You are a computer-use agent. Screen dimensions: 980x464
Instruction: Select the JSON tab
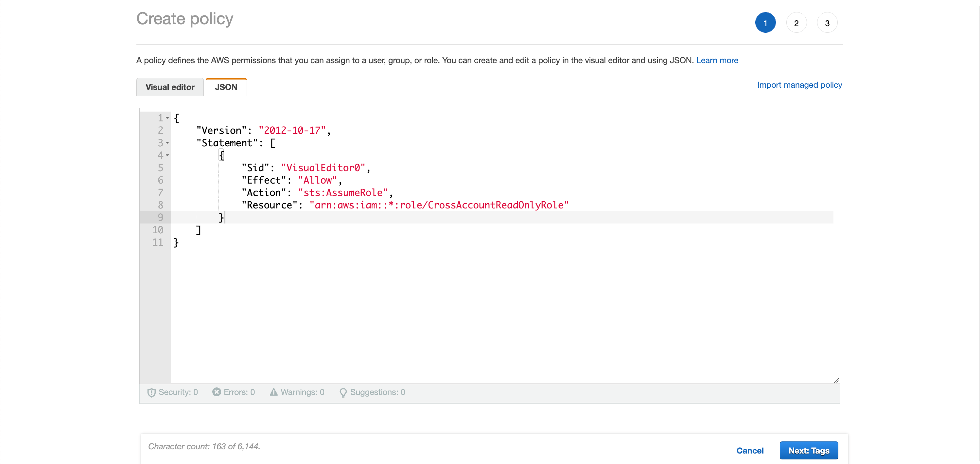click(226, 87)
